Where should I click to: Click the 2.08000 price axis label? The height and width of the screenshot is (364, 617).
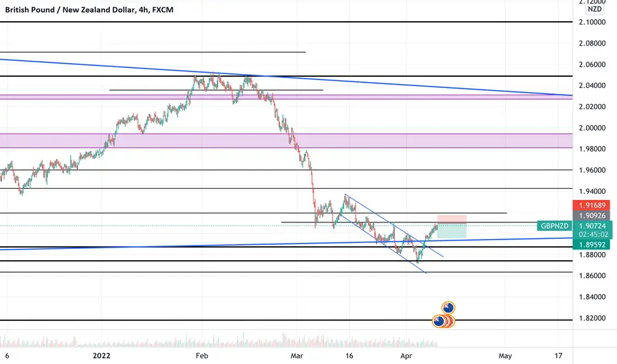[x=593, y=43]
